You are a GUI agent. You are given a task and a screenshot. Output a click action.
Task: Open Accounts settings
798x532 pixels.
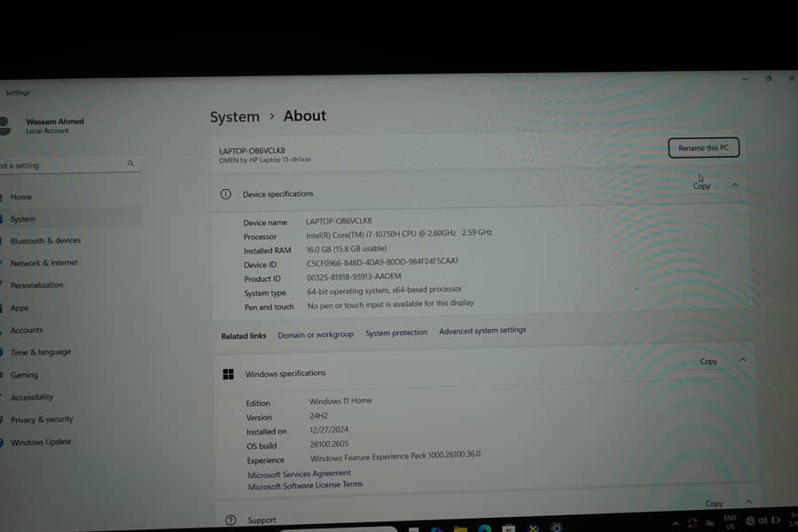coord(27,330)
